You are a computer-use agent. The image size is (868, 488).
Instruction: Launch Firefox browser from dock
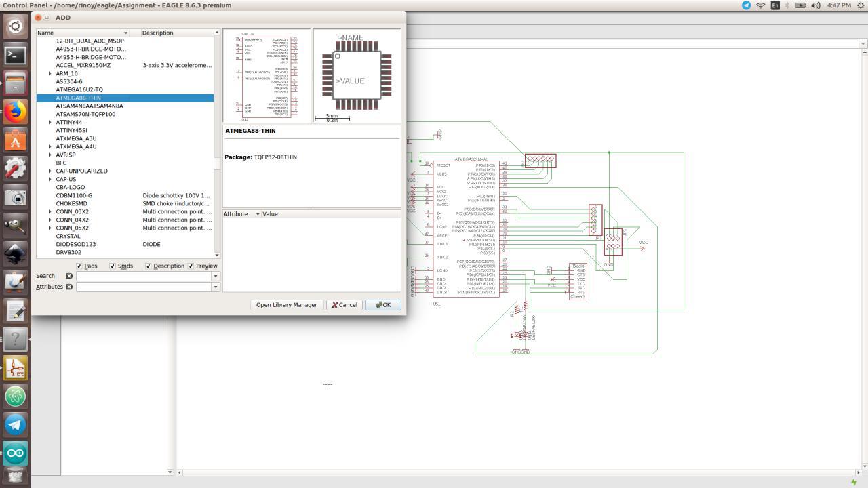pos(15,112)
